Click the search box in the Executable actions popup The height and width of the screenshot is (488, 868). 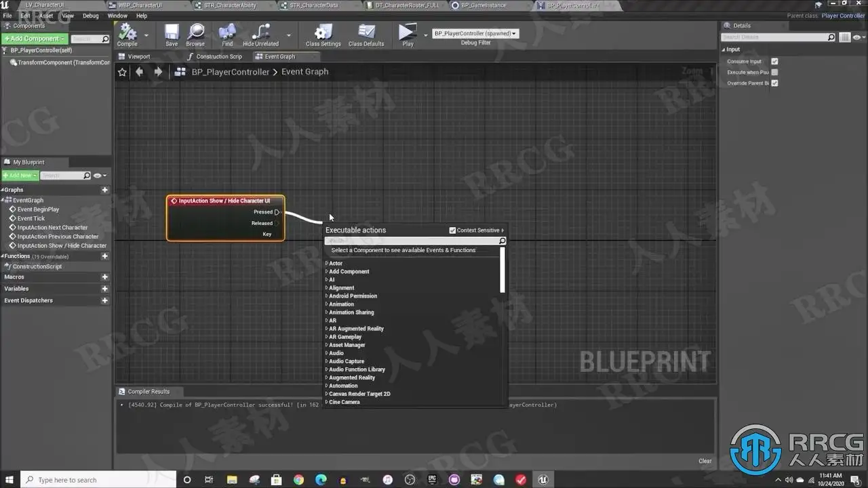tap(416, 241)
